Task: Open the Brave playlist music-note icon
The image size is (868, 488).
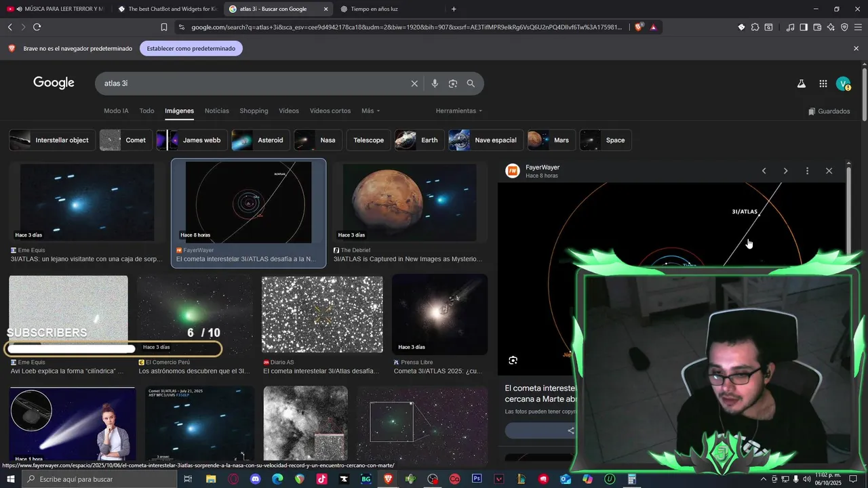Action: [790, 27]
